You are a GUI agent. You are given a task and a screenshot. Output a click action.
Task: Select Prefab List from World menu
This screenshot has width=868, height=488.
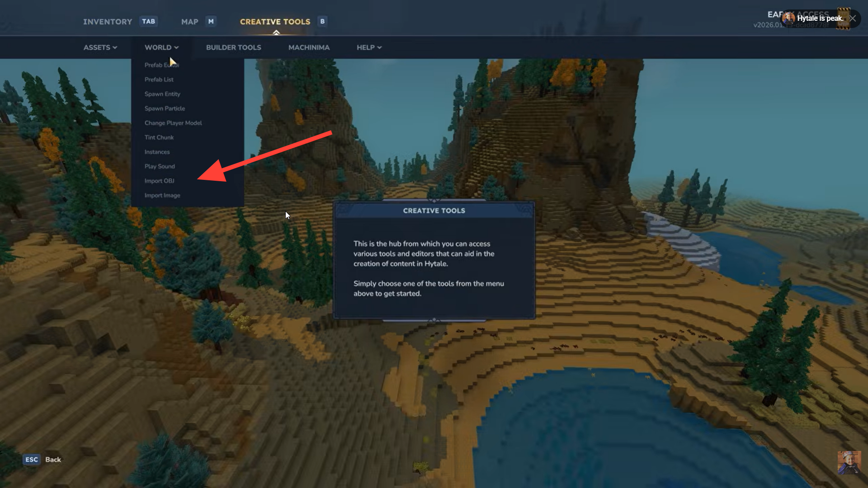pyautogui.click(x=159, y=80)
